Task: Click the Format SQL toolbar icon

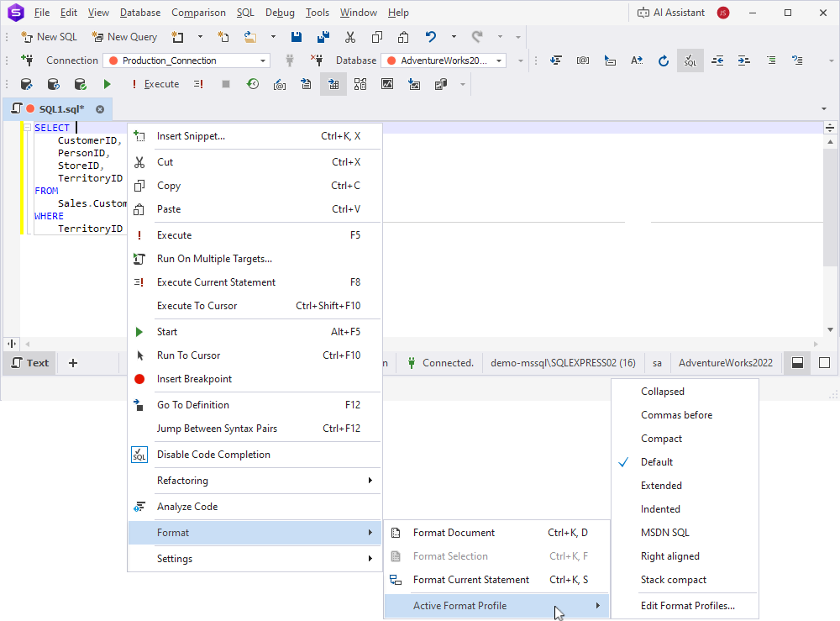Action: tap(690, 61)
